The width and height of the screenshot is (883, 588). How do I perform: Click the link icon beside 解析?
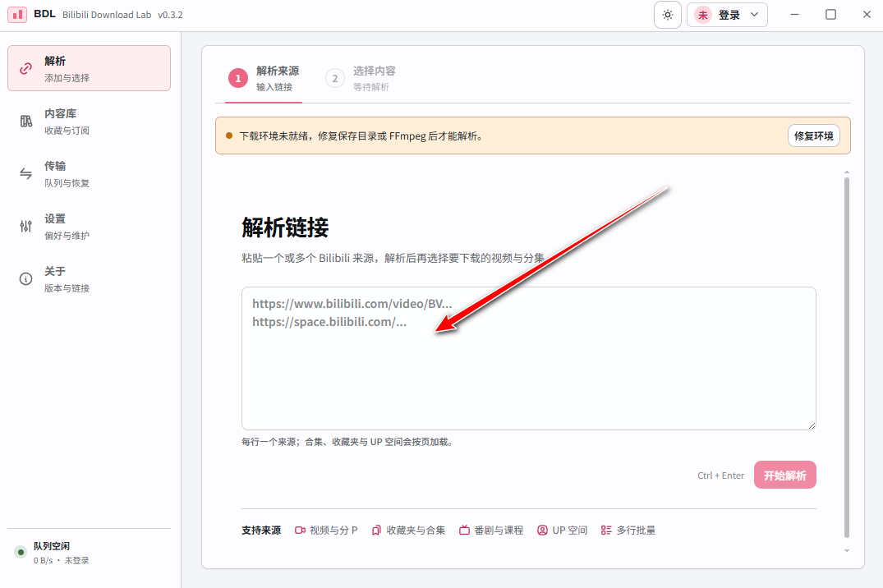26,69
